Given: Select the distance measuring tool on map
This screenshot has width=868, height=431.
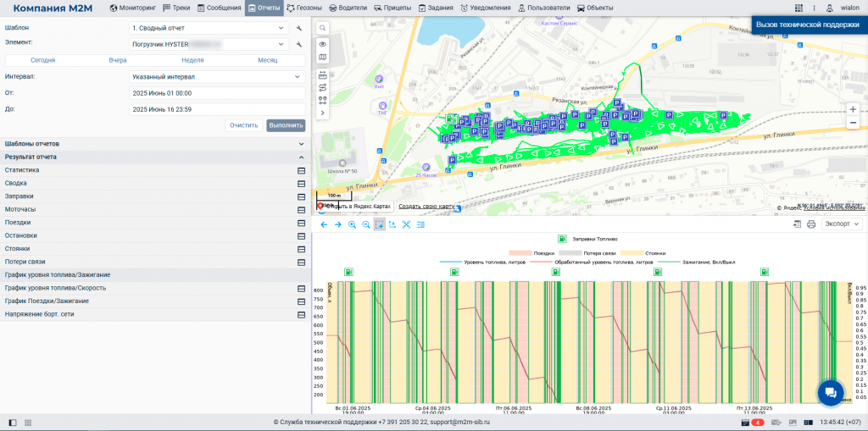Looking at the screenshot, I should coord(323,75).
